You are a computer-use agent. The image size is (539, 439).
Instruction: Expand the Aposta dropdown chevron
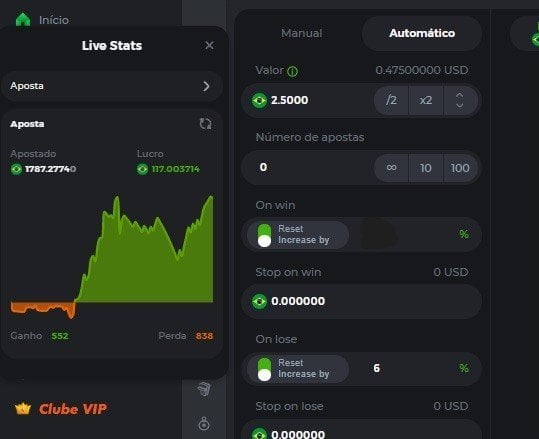pyautogui.click(x=206, y=86)
